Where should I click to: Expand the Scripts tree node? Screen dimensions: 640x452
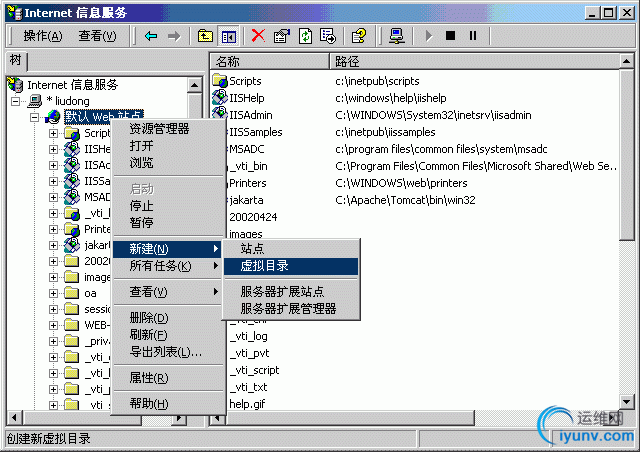click(53, 134)
